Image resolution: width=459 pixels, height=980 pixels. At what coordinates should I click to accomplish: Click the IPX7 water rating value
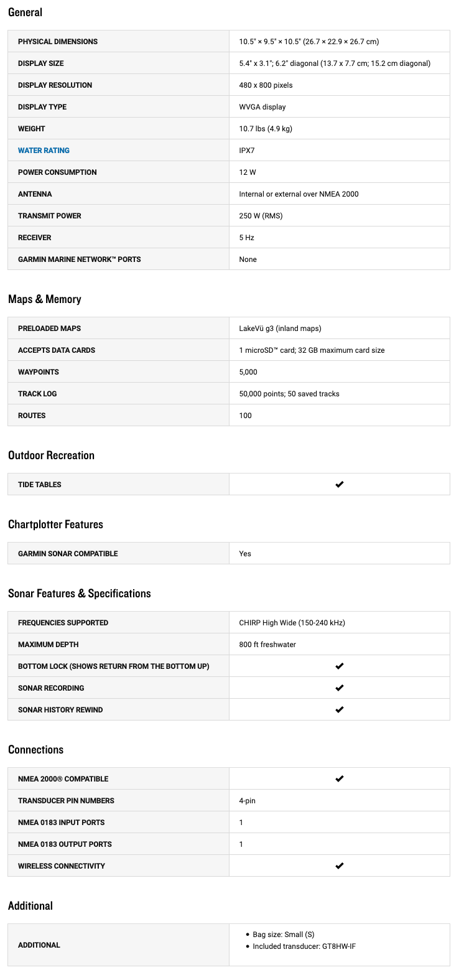tap(248, 151)
